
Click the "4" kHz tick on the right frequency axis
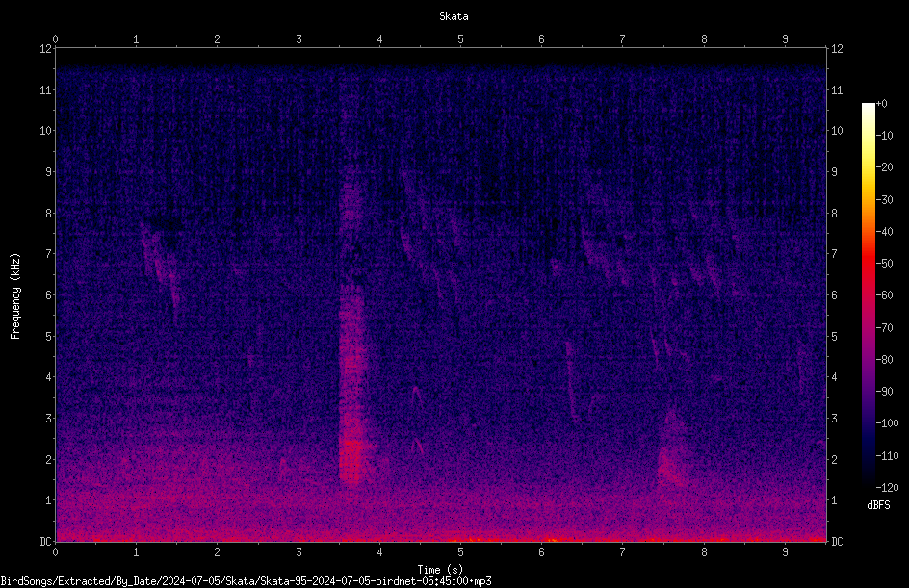(834, 377)
